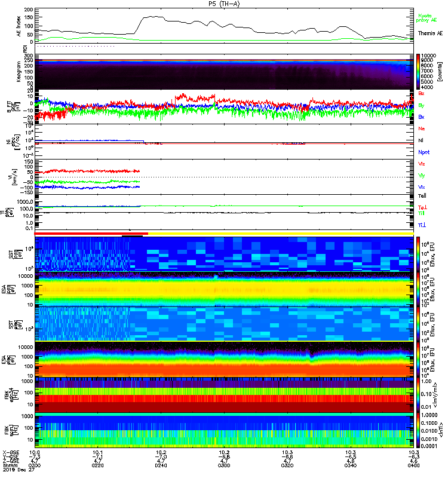Click the X-GSE value '10.0'

pos(35,452)
